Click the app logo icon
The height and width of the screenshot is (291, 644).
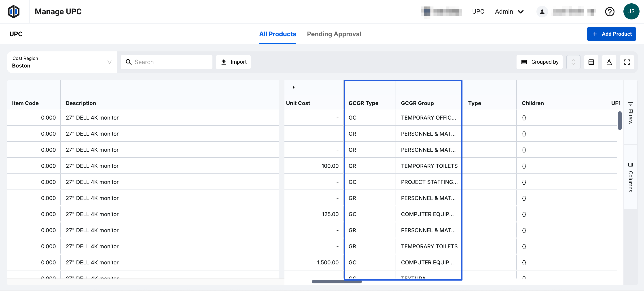click(x=13, y=11)
